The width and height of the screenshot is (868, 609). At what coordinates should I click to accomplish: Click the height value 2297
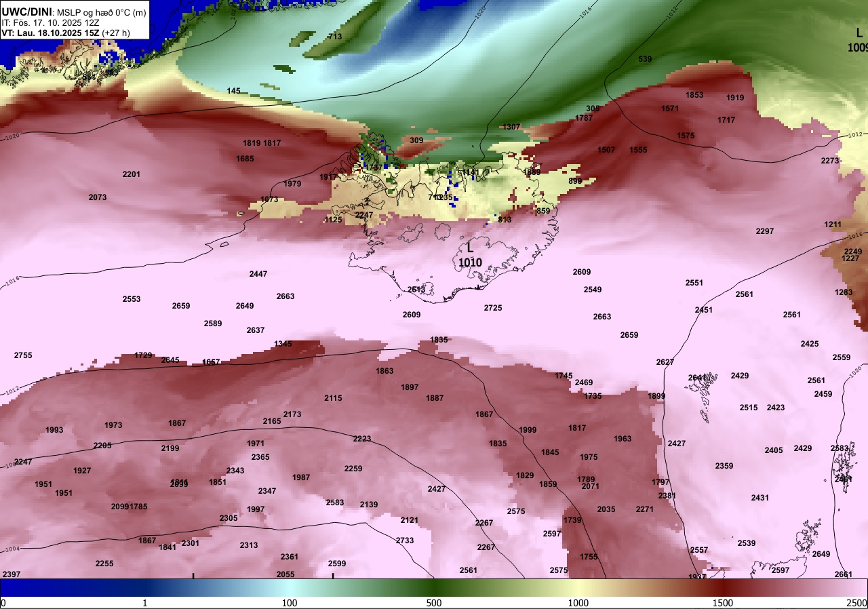point(765,231)
